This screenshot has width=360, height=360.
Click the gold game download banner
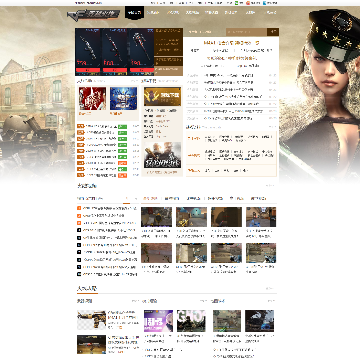point(163,97)
